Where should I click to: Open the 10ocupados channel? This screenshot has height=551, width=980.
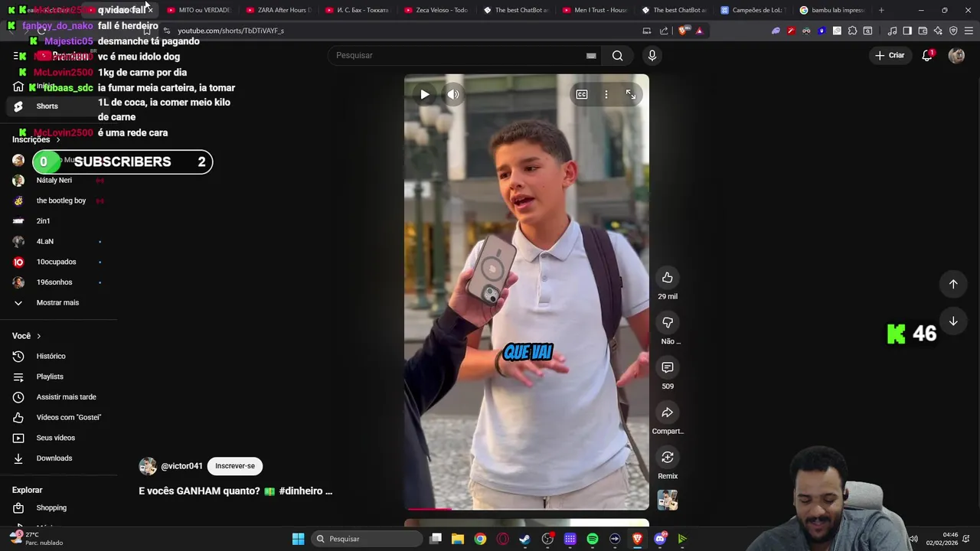58,262
